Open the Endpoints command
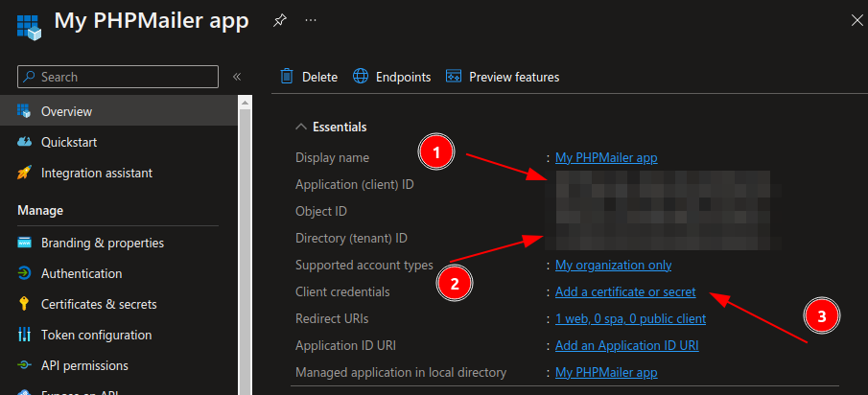 403,77
